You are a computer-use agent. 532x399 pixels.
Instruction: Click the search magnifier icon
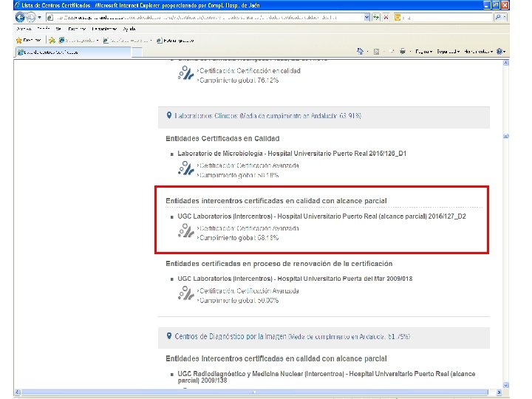click(x=498, y=17)
